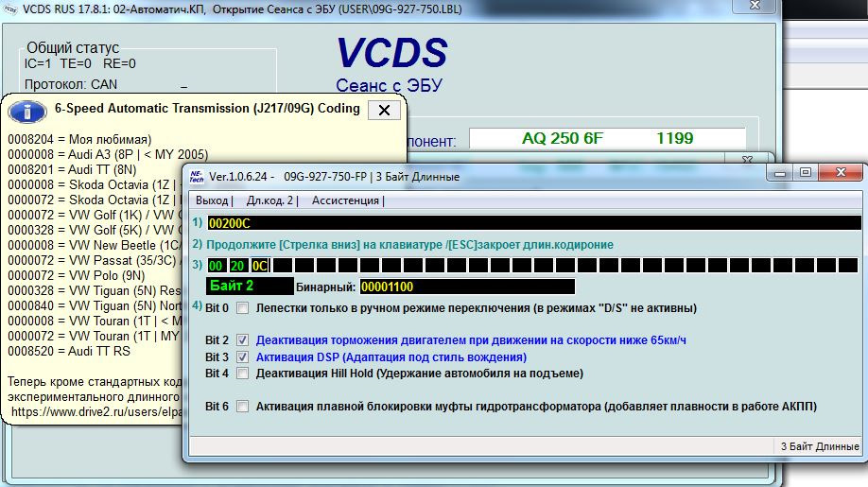The image size is (868, 487).
Task: Click the Деактивация Hill Hold label text
Action: point(420,374)
